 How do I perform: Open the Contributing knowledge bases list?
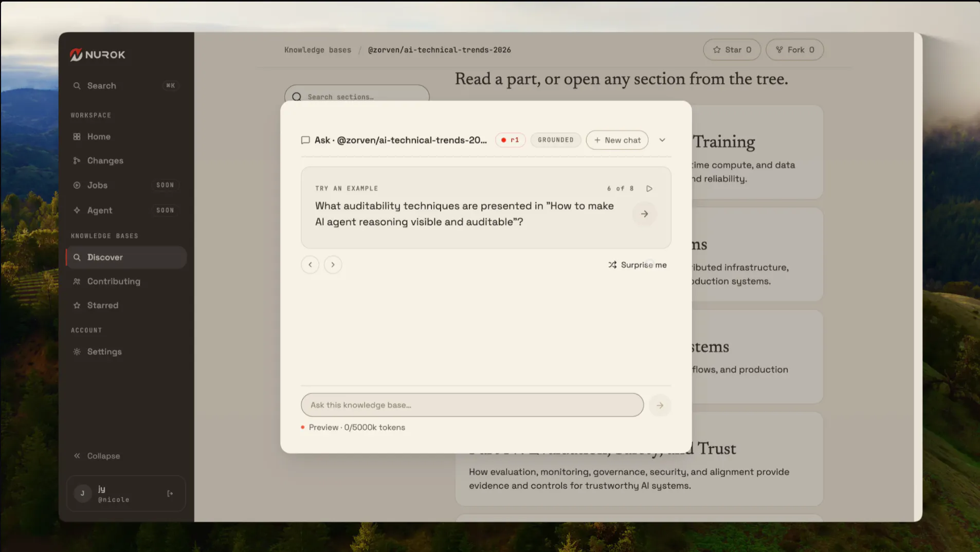[x=126, y=282]
